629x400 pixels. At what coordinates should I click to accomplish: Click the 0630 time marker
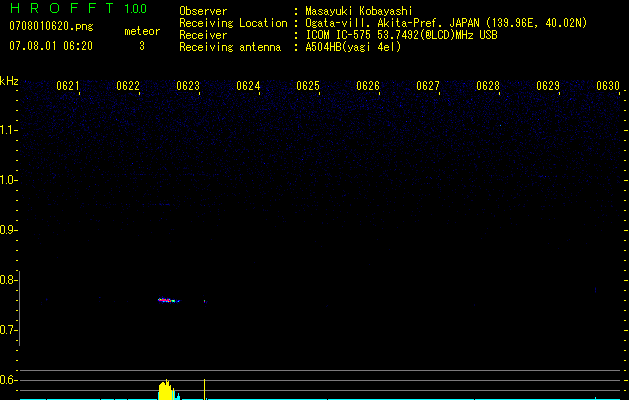pyautogui.click(x=608, y=86)
